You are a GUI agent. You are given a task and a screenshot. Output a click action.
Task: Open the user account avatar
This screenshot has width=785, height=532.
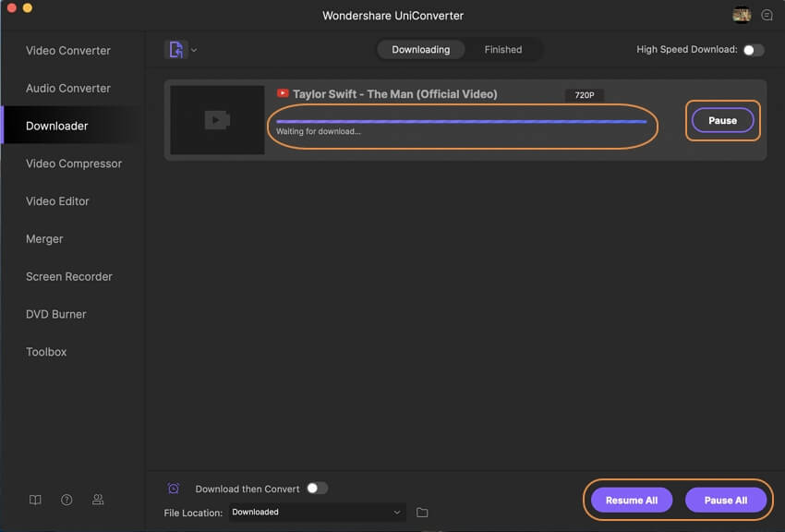[742, 15]
